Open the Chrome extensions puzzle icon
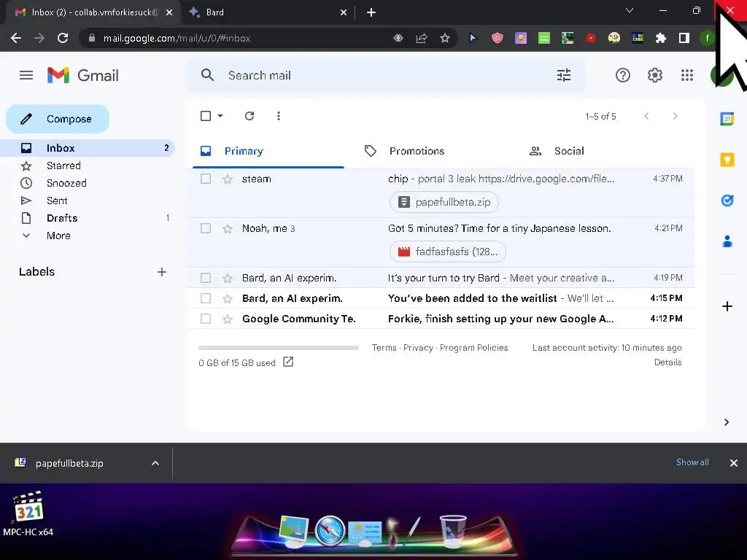The image size is (747, 560). (661, 38)
